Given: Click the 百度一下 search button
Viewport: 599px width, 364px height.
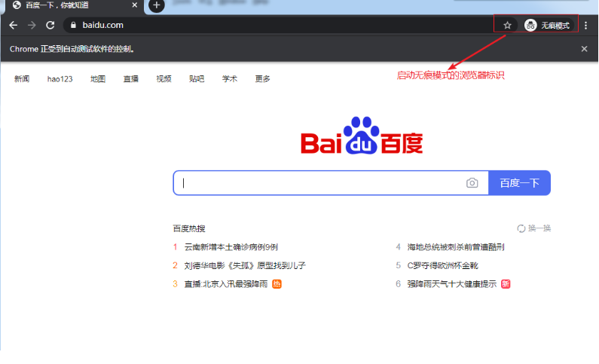Looking at the screenshot, I should (x=520, y=183).
